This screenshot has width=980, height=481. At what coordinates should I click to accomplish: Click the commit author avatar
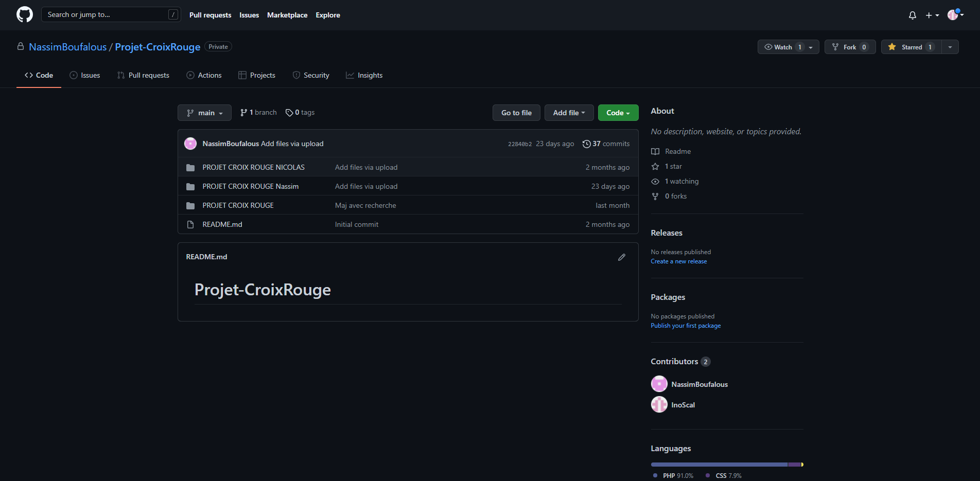(190, 144)
